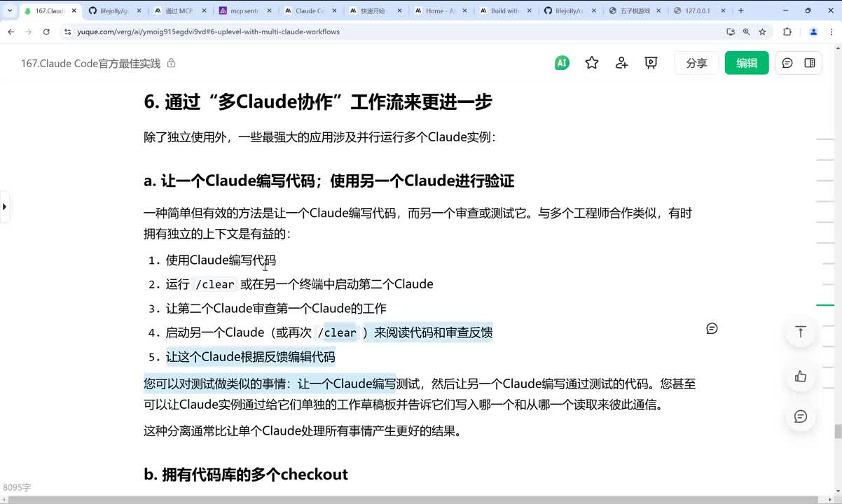
Task: Click sentence 这种分离通常比让单个Claude处理所有事情产生更好的结果
Action: click(x=304, y=431)
